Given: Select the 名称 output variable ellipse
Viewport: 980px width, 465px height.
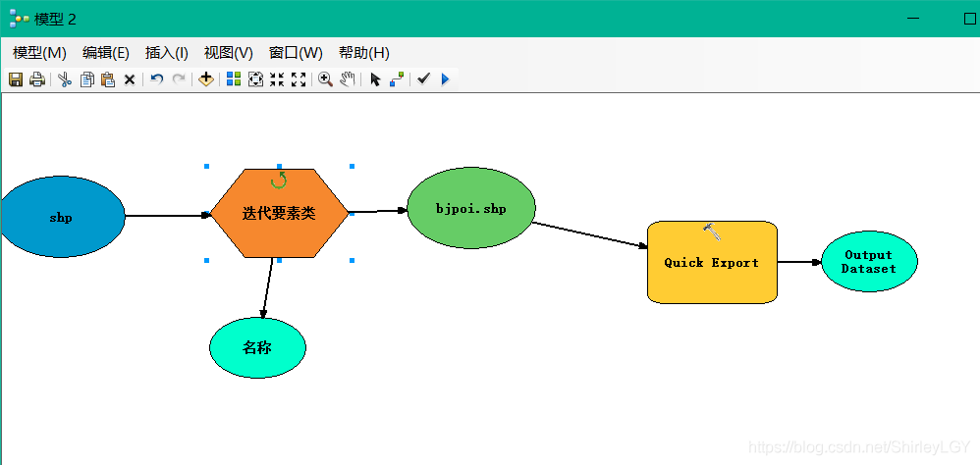Looking at the screenshot, I should [257, 347].
